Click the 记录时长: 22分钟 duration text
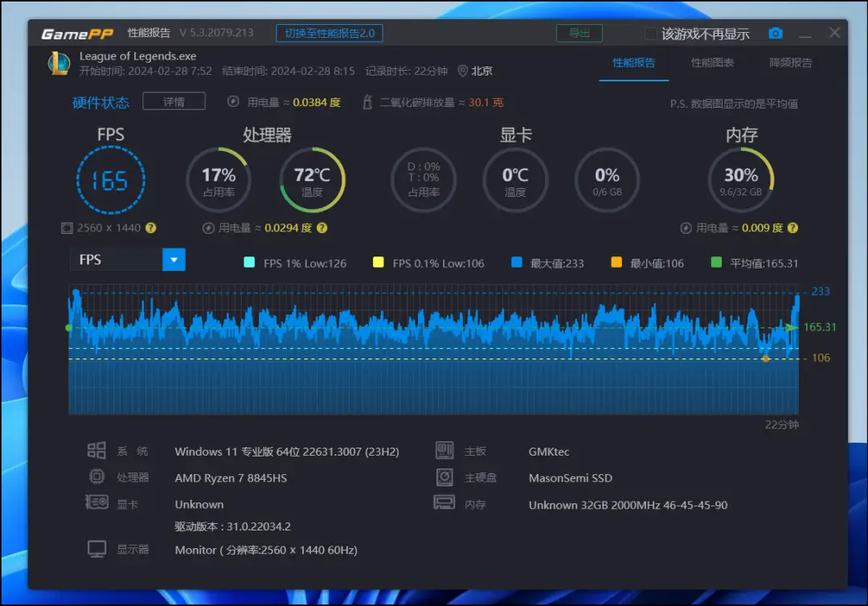Screen dimensions: 868x606 407,71
